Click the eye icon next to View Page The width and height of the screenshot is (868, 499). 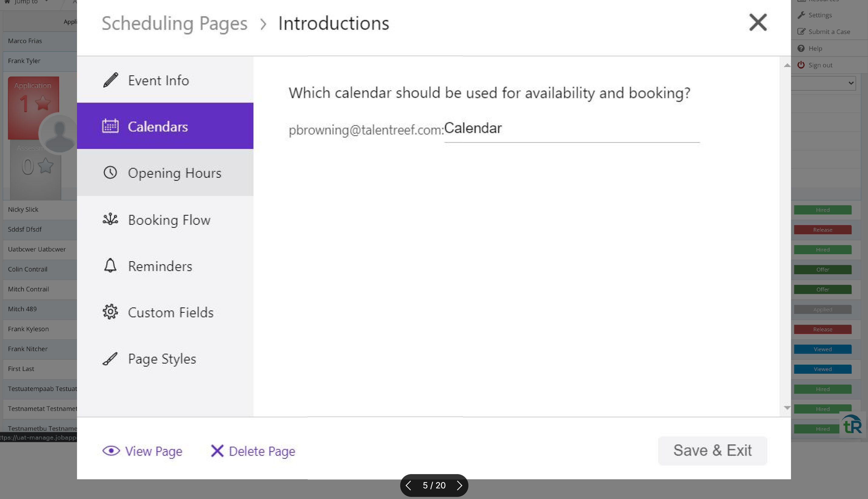click(x=111, y=451)
